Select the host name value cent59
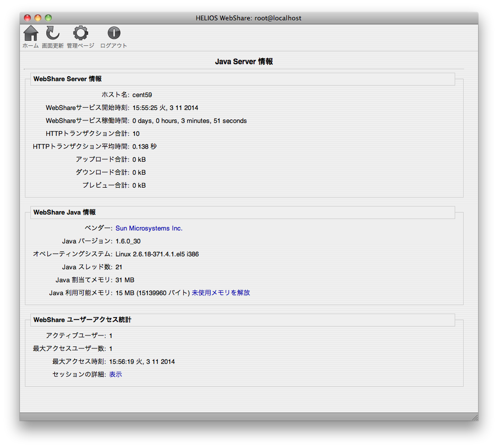 tap(142, 95)
